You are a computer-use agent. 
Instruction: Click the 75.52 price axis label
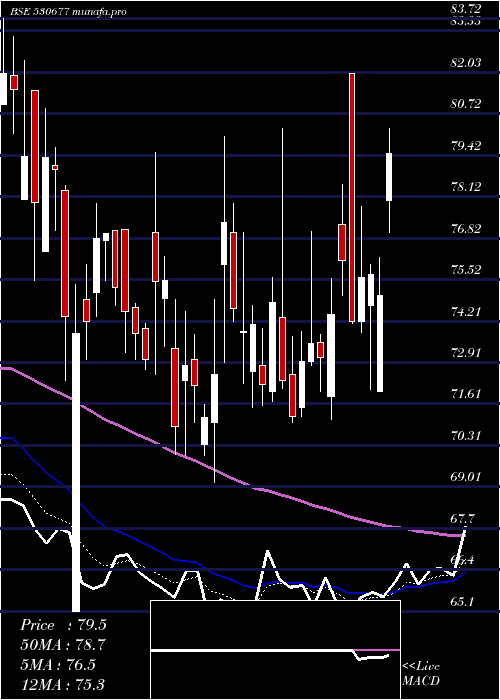[x=466, y=270]
